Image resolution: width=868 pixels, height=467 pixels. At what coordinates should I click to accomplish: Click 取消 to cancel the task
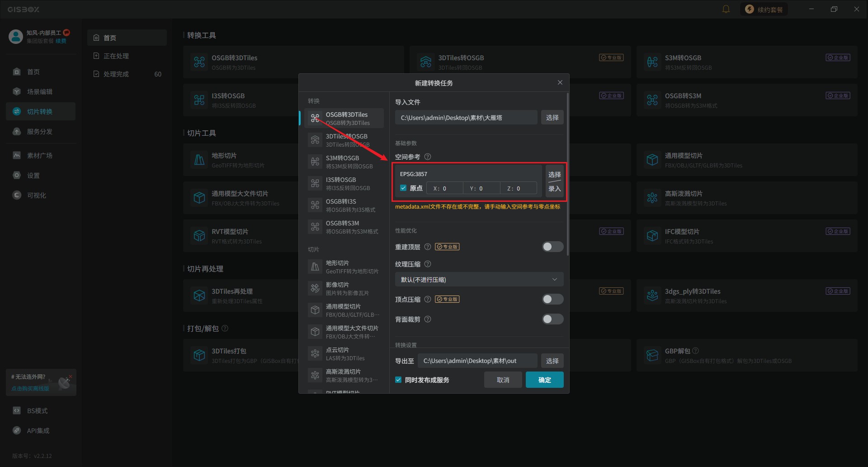coord(503,380)
